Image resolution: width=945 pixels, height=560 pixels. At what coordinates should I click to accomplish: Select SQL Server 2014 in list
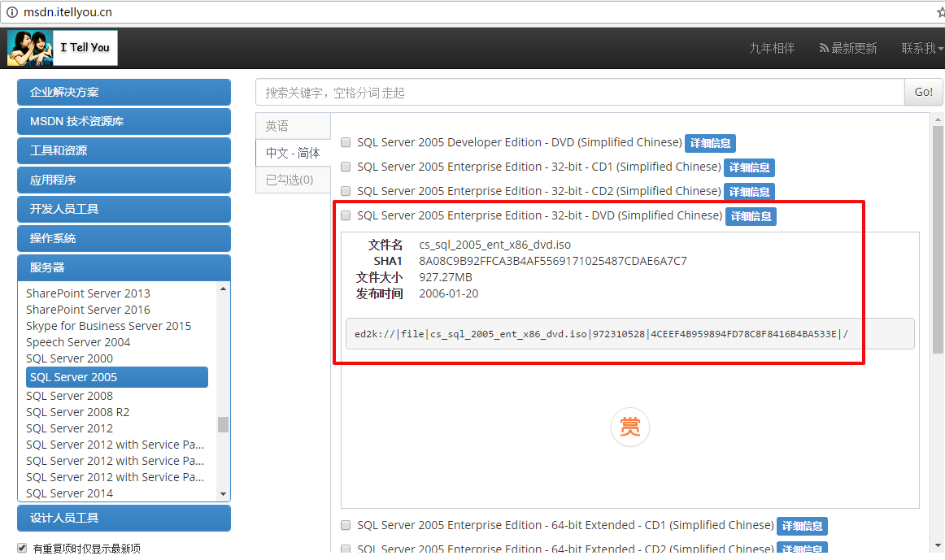pyautogui.click(x=69, y=493)
